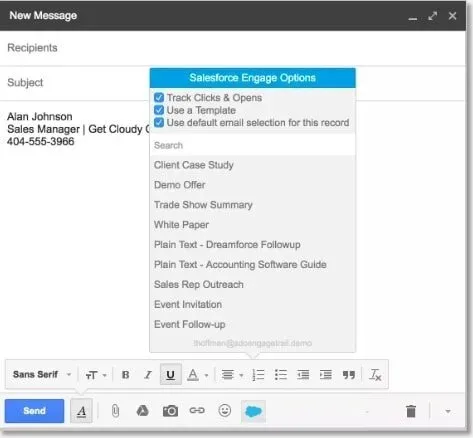
Task: Expand alignment dropdown arrow
Action: point(241,375)
